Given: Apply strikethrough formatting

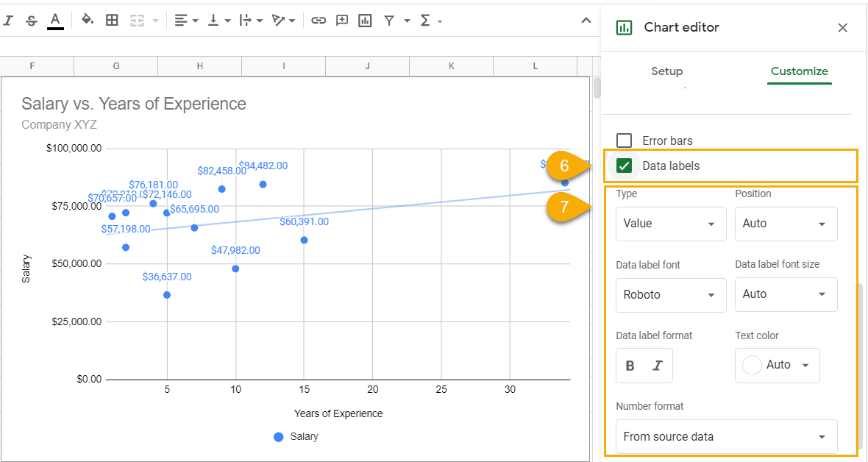Looking at the screenshot, I should coord(30,20).
